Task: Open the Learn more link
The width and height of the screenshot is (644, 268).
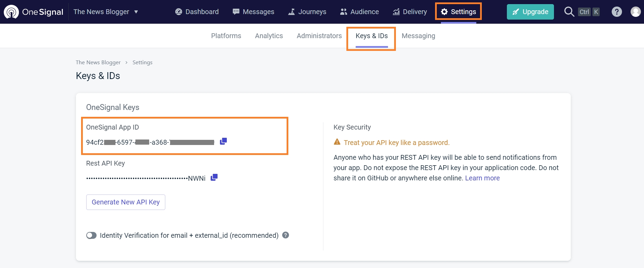Action: pos(482,178)
